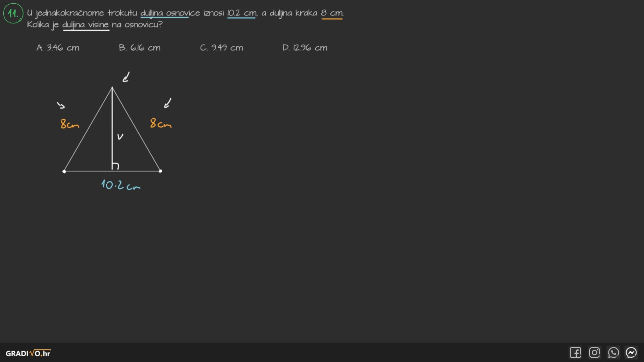This screenshot has height=362, width=644.
Task: Open the Instagram icon
Action: pos(594,353)
